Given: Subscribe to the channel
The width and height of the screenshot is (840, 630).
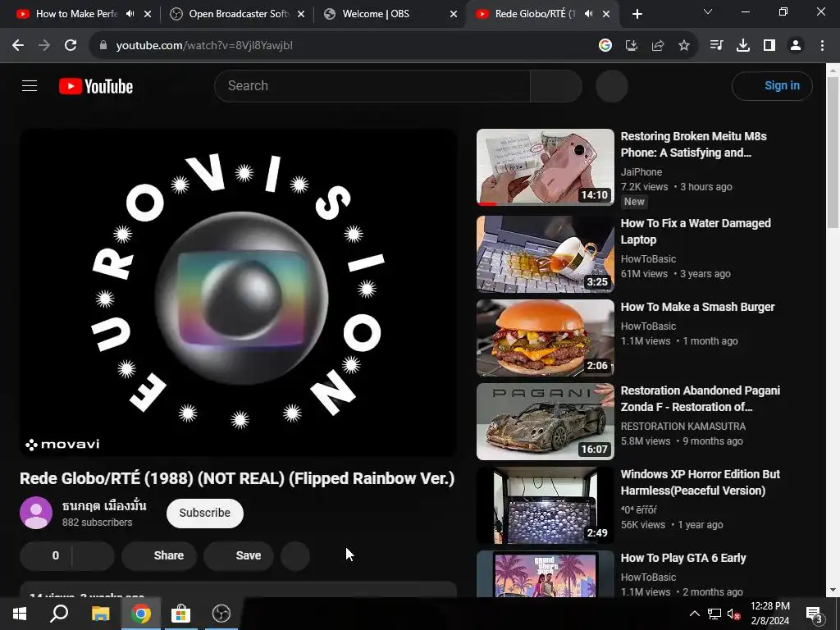Looking at the screenshot, I should coord(204,513).
